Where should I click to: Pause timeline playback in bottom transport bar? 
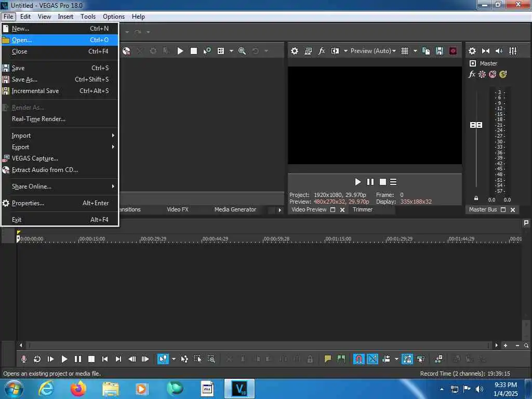click(78, 359)
